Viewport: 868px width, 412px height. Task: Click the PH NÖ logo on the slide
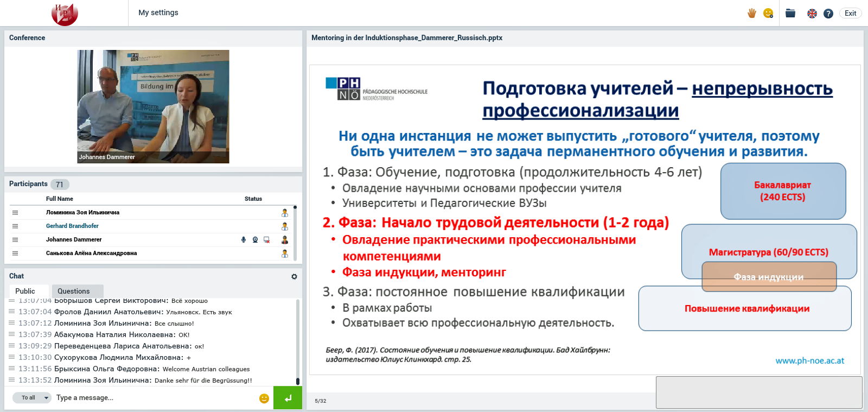coord(376,88)
